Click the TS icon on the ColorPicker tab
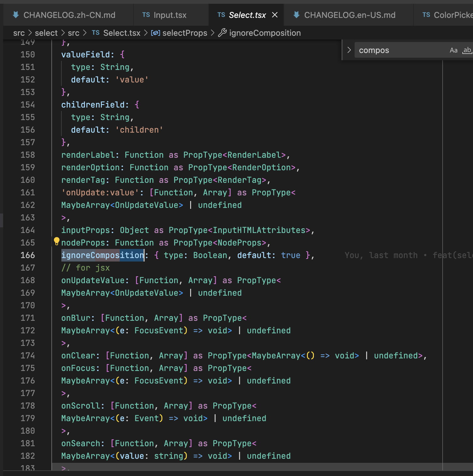Image resolution: width=473 pixels, height=476 pixels. [x=426, y=15]
